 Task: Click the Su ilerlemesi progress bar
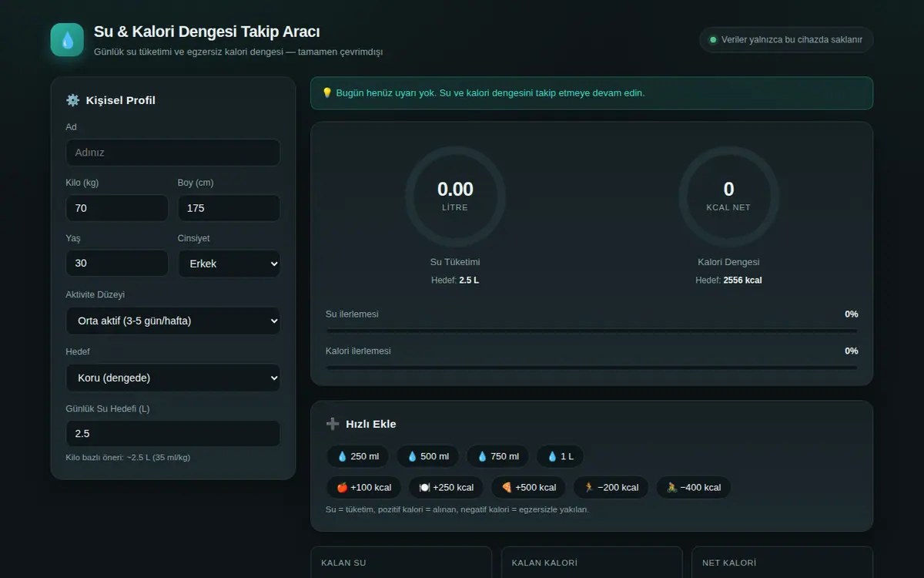592,331
